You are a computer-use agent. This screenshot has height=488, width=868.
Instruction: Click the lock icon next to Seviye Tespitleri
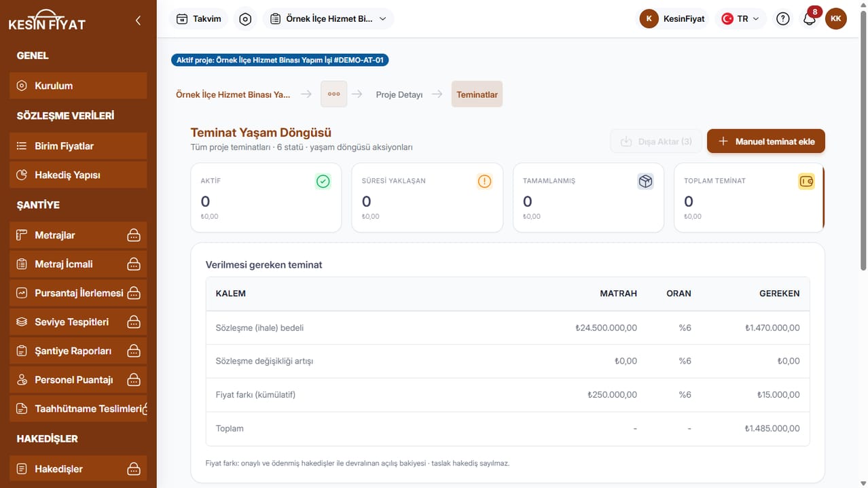pos(134,322)
